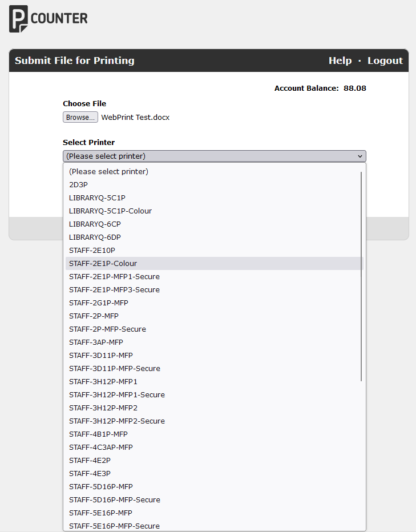The image size is (416, 532).
Task: Click the Pcounter logo
Action: pyautogui.click(x=48, y=19)
